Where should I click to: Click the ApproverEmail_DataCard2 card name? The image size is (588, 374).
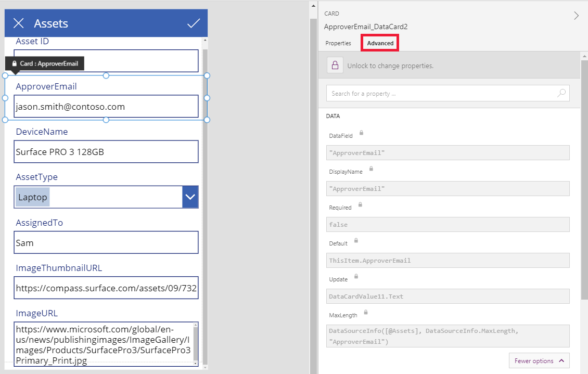(x=366, y=27)
